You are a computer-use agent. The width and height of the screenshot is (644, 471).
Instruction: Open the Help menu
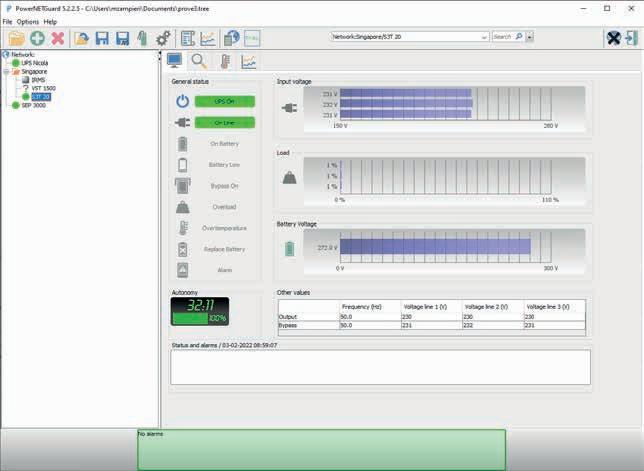coord(50,22)
